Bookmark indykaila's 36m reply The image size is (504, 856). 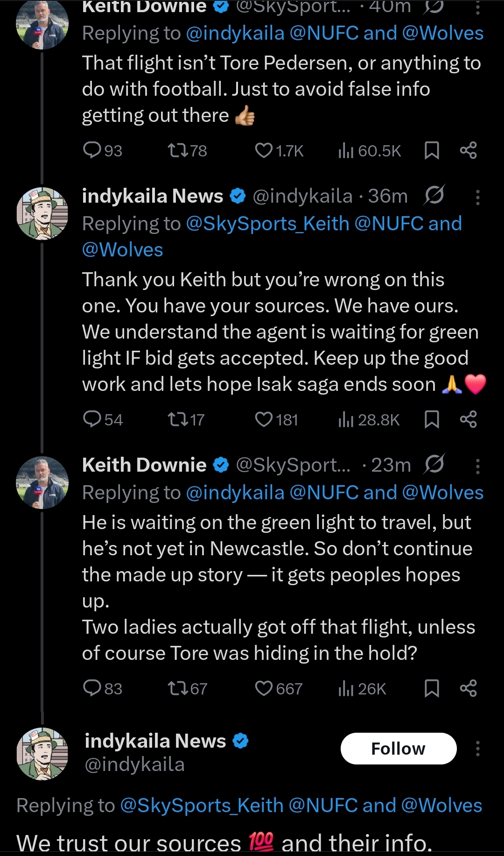[432, 419]
